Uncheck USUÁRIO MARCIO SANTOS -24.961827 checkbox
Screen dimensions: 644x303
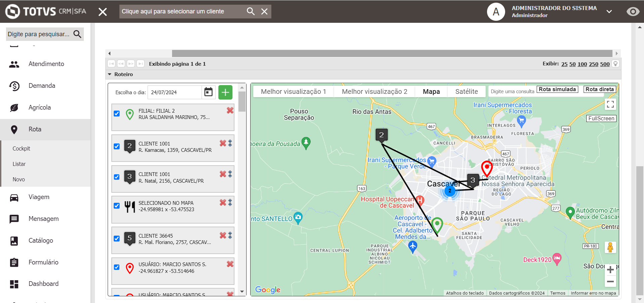(117, 267)
